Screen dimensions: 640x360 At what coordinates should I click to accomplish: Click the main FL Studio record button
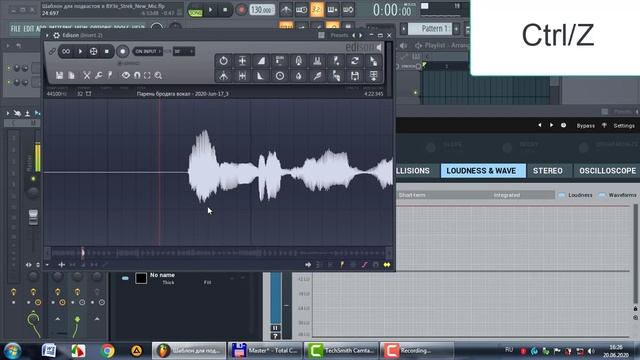pyautogui.click(x=241, y=9)
